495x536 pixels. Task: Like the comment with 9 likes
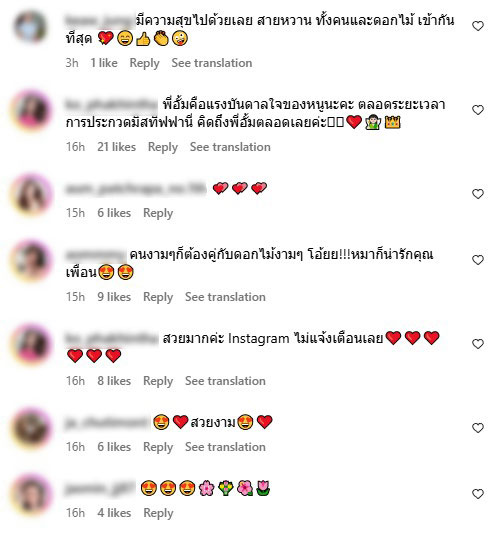coord(478,260)
